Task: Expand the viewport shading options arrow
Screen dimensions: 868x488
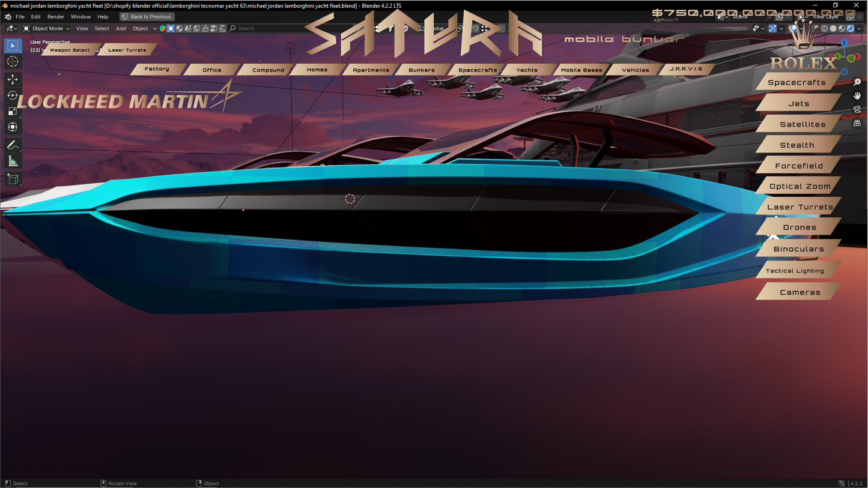Action: (x=860, y=28)
